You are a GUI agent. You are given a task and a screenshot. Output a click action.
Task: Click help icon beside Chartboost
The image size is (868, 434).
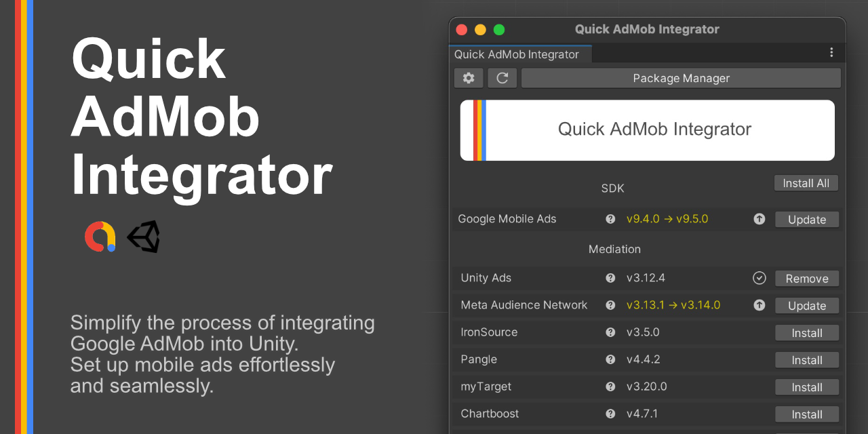610,414
